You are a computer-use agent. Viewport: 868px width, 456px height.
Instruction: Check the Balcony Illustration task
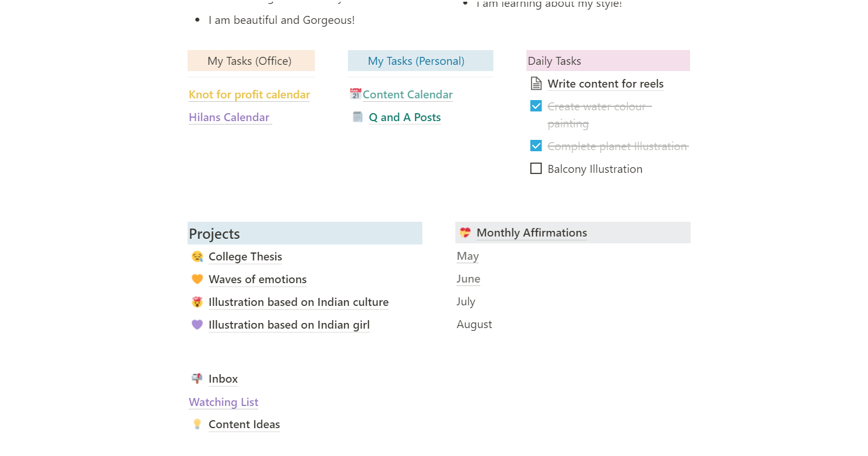(536, 168)
